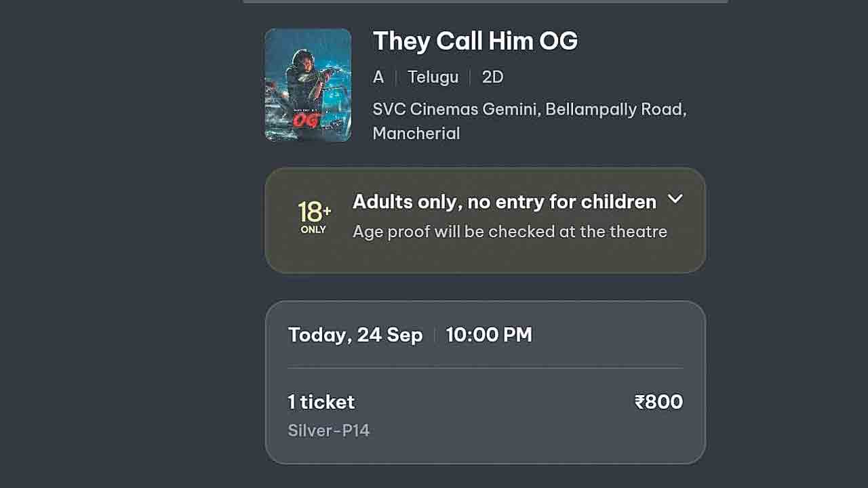Click the They Call Him OG poster thumbnail
Viewport: 868px width, 488px height.
point(308,85)
